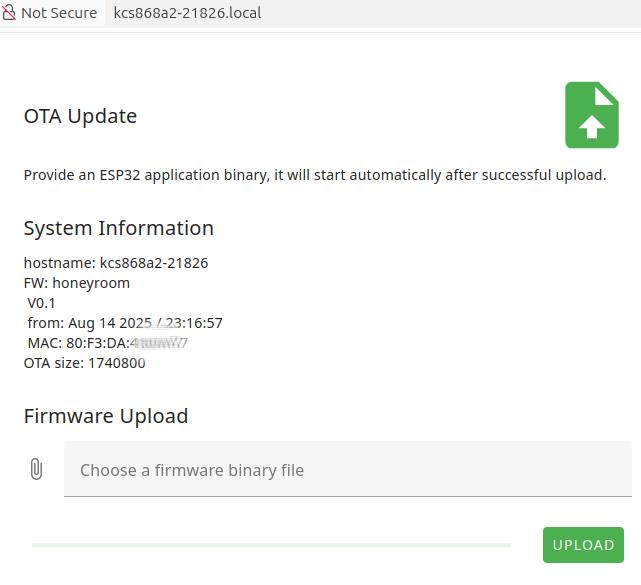This screenshot has height=585, width=641.
Task: Click the V0.1 version text
Action: pos(42,303)
